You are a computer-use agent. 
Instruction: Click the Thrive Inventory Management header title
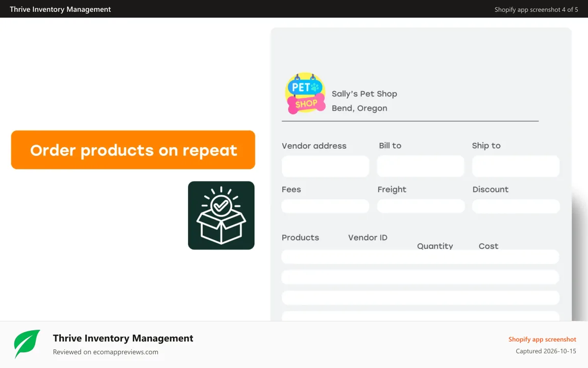[60, 9]
